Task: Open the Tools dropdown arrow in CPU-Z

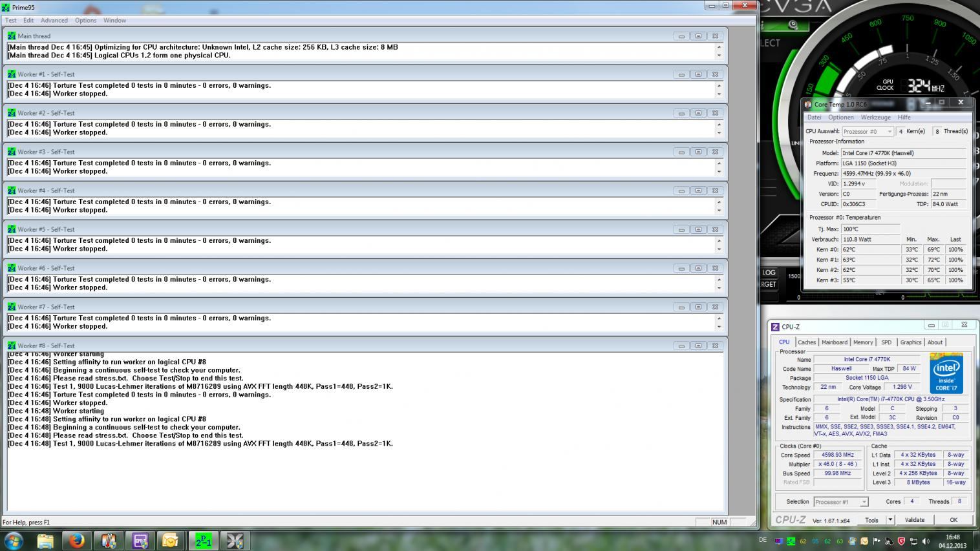Action: (890, 520)
